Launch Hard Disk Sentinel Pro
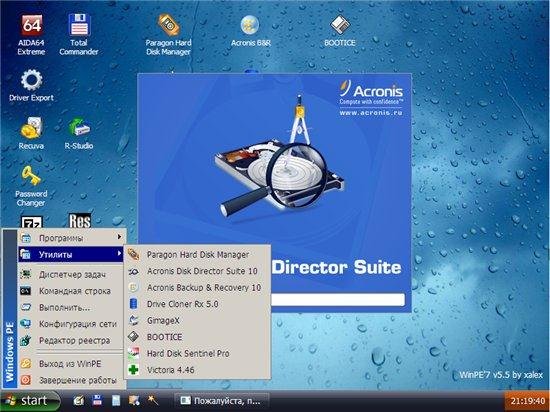Viewport: 550px width, 412px height. point(197,353)
